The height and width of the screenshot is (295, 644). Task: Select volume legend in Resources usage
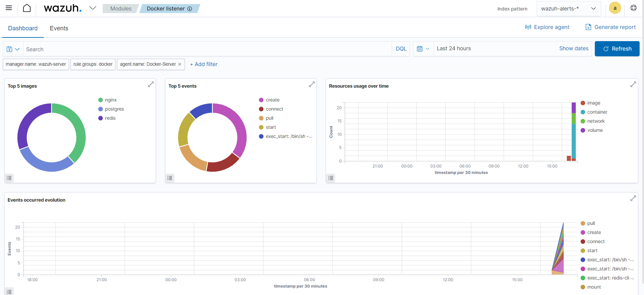point(592,130)
